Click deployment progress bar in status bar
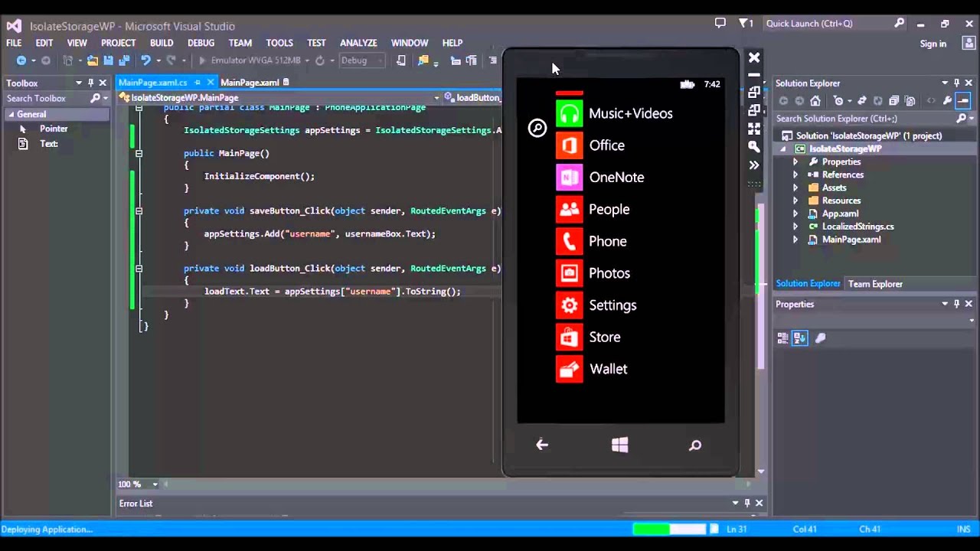The height and width of the screenshot is (551, 980). tap(669, 529)
